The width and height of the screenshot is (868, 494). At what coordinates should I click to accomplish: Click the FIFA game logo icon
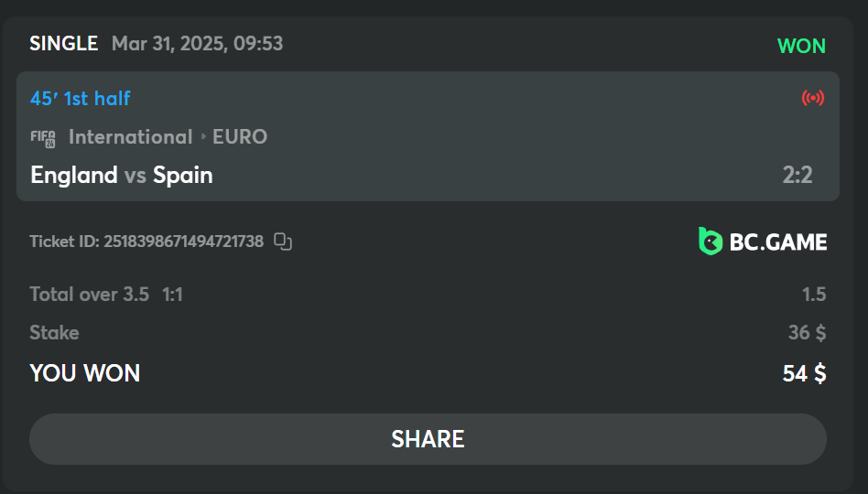point(43,138)
